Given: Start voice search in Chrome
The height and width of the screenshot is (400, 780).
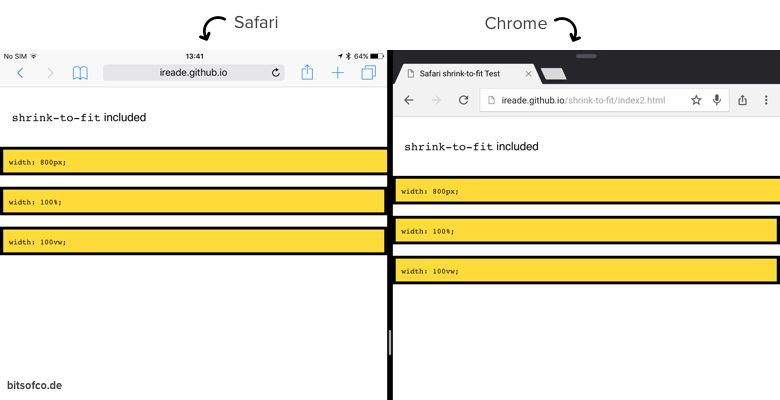Looking at the screenshot, I should (x=716, y=100).
